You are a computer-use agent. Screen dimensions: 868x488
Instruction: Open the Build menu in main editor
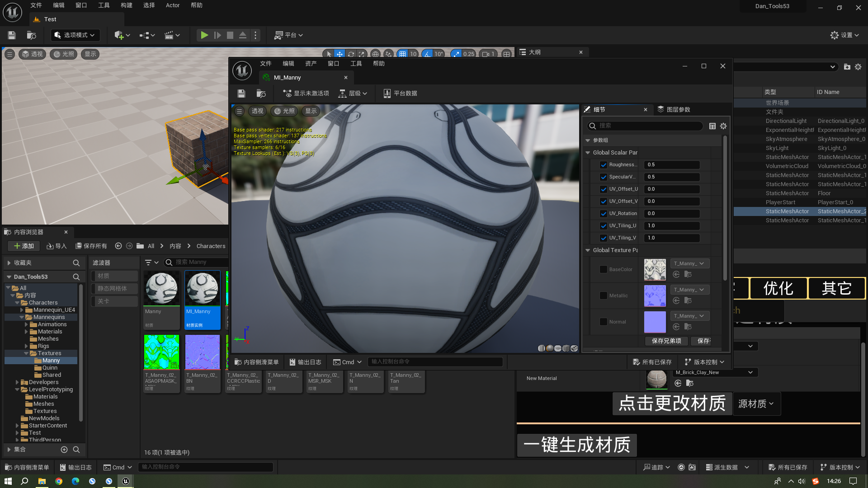point(127,5)
